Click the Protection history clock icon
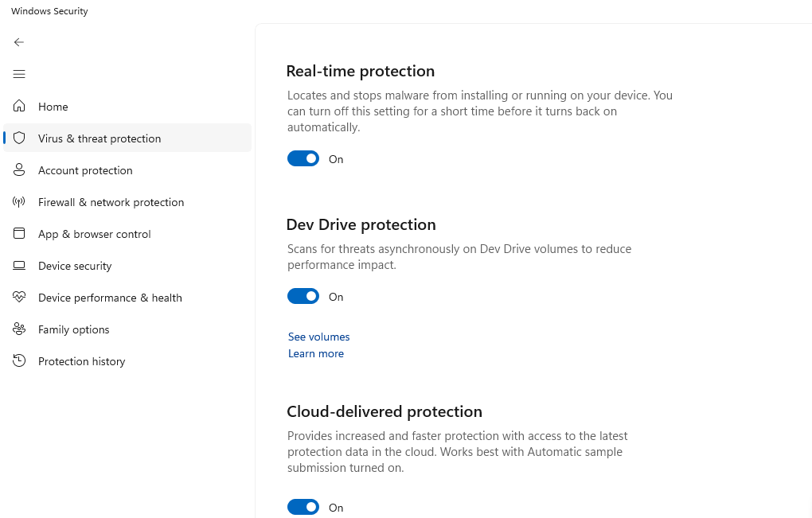The height and width of the screenshot is (518, 812). [19, 361]
